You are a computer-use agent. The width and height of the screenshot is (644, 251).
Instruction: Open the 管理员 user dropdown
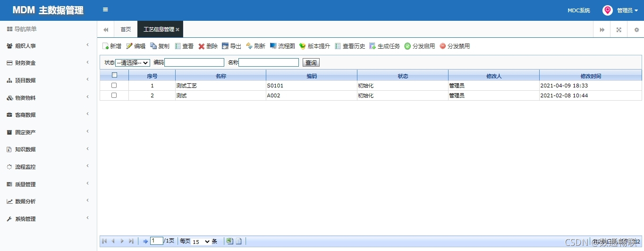[x=627, y=10]
